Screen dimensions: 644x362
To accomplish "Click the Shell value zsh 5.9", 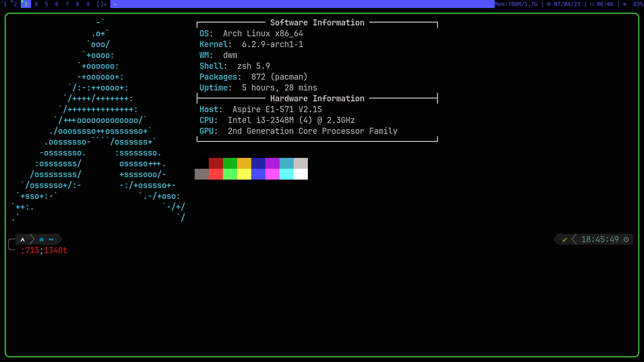I will [254, 66].
